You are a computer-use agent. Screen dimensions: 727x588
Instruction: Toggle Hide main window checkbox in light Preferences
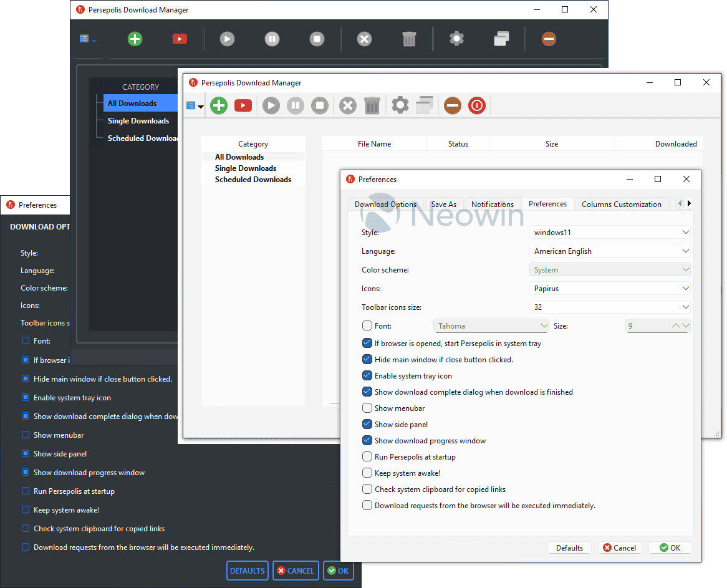point(367,359)
